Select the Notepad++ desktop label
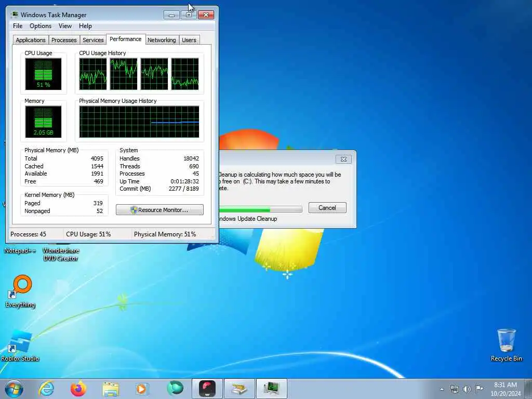Image resolution: width=532 pixels, height=399 pixels. (x=20, y=251)
